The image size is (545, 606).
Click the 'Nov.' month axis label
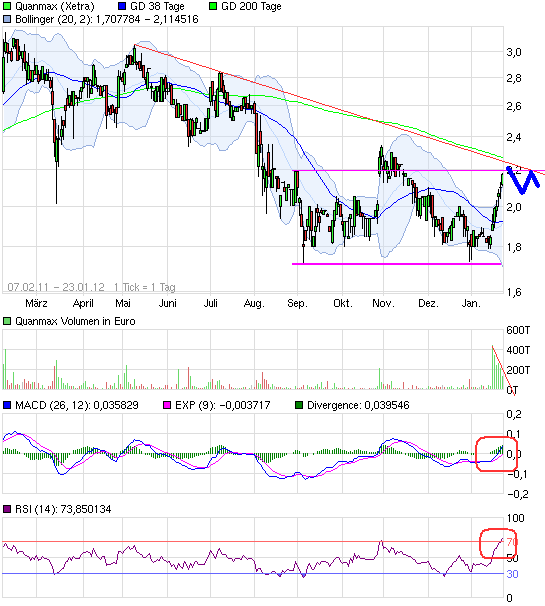pyautogui.click(x=383, y=303)
